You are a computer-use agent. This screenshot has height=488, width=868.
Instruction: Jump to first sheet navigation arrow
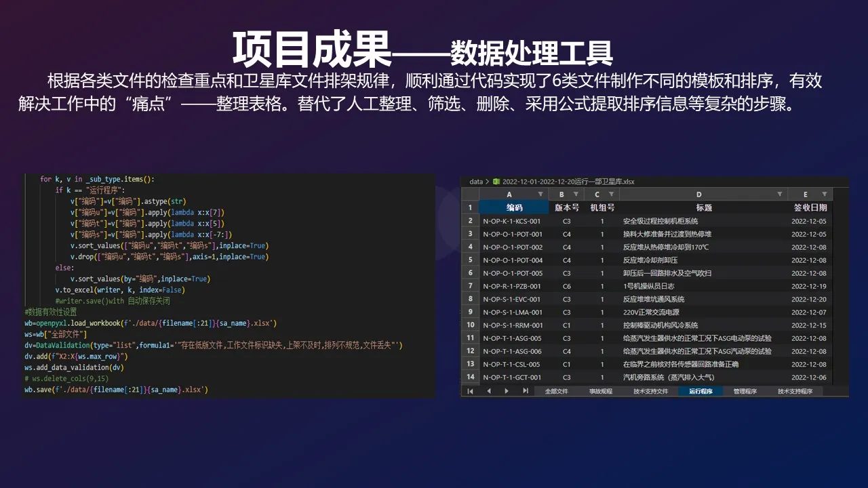tap(471, 391)
